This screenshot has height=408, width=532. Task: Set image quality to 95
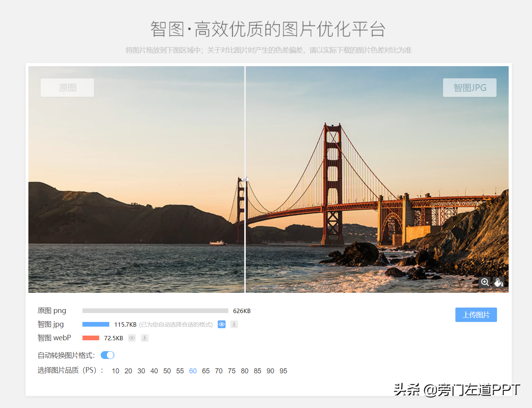(283, 371)
